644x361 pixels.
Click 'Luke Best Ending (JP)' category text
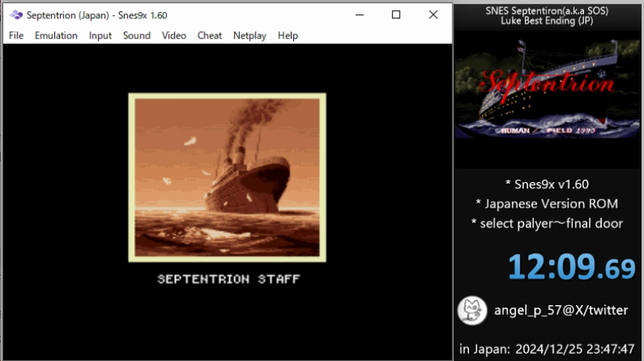pos(547,21)
